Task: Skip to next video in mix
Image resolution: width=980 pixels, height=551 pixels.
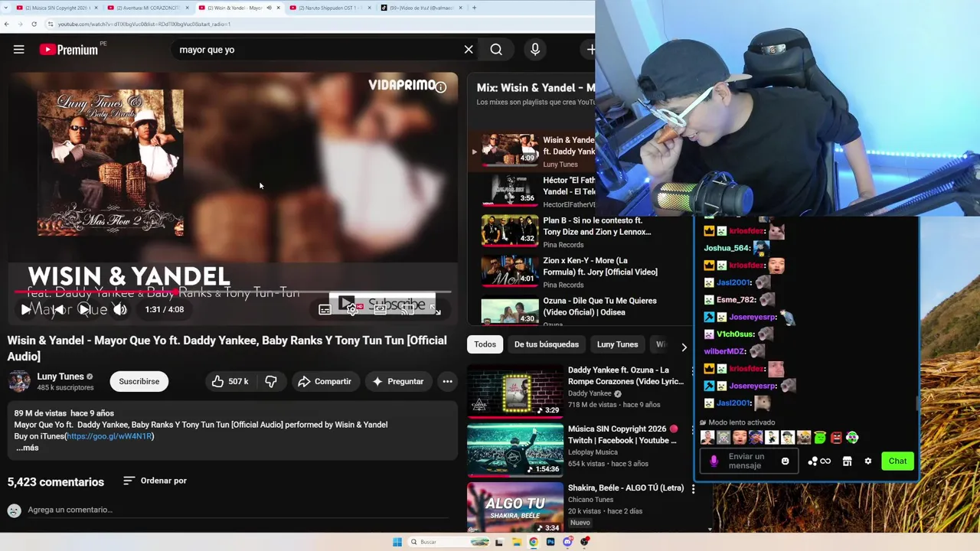Action: (84, 309)
